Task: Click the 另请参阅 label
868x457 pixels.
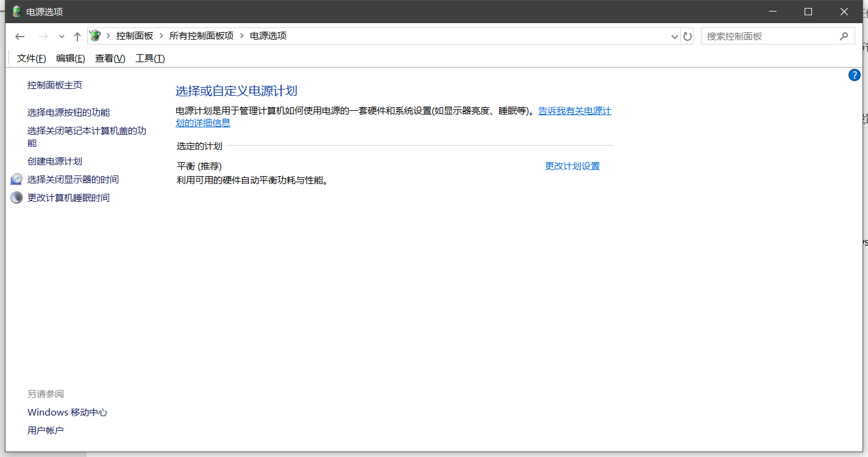Action: point(46,394)
